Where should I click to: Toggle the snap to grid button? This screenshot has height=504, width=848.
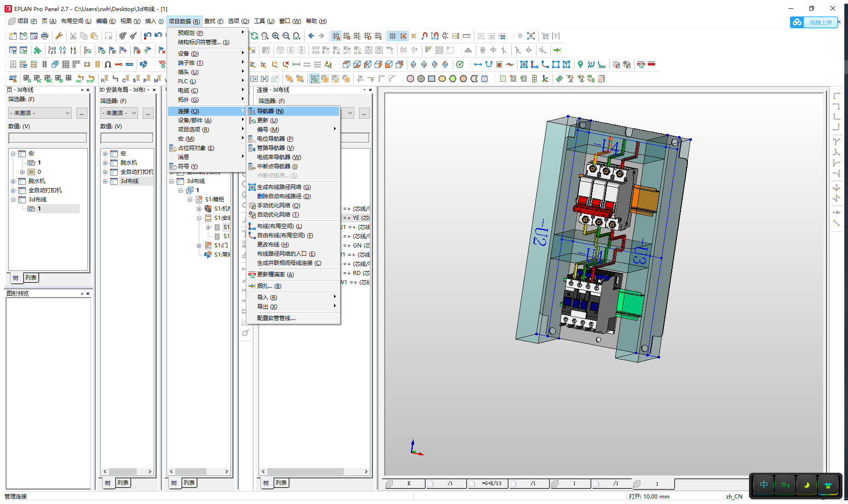(403, 36)
